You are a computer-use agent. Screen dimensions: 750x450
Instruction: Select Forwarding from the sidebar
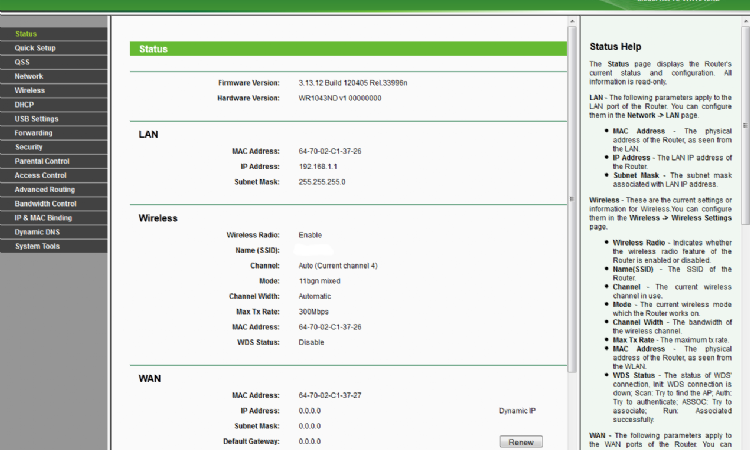(x=34, y=132)
